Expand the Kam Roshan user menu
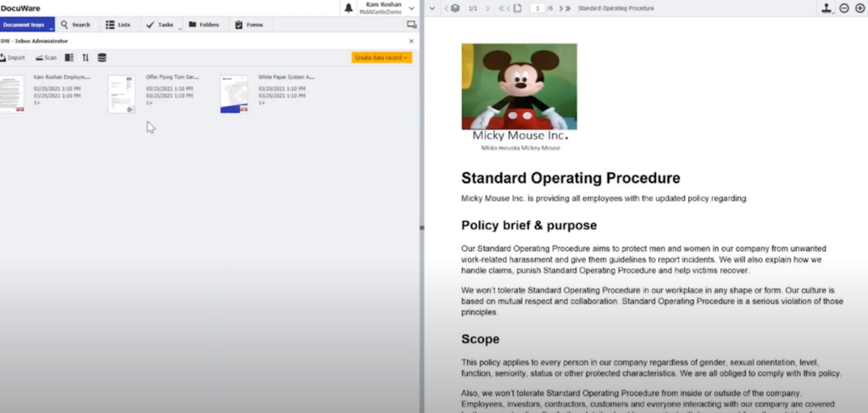Image resolution: width=868 pixels, height=413 pixels. point(412,8)
